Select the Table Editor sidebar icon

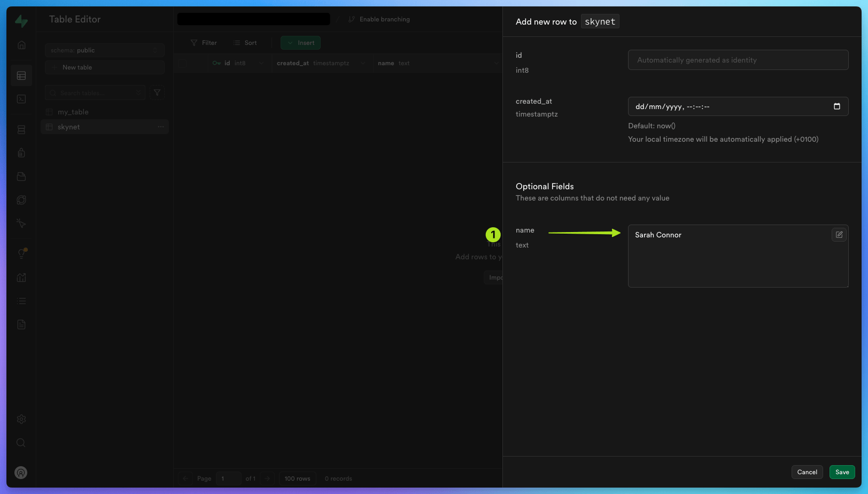21,76
